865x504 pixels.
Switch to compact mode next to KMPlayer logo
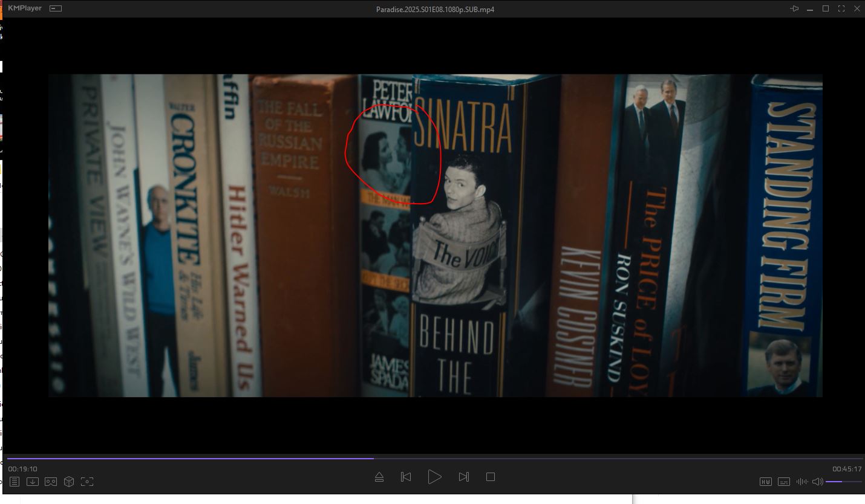56,8
